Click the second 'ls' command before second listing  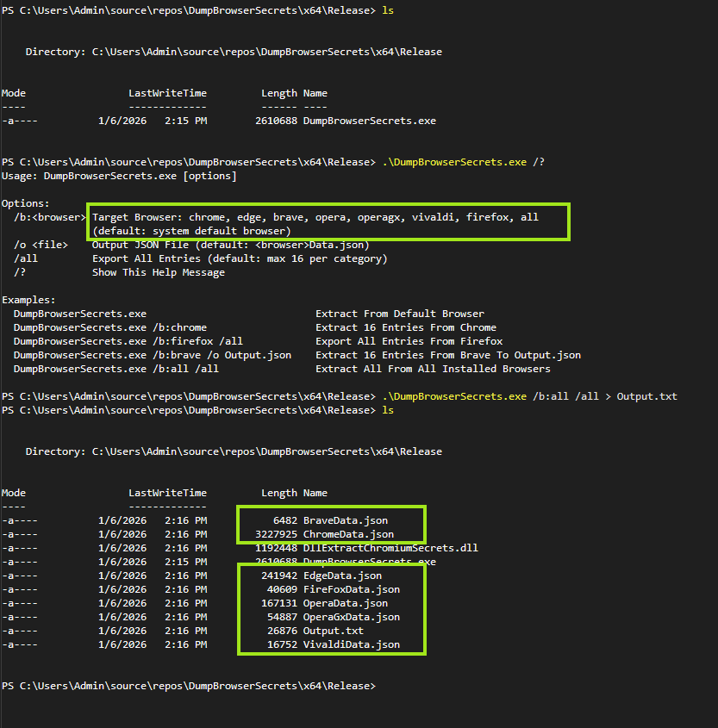coord(388,410)
